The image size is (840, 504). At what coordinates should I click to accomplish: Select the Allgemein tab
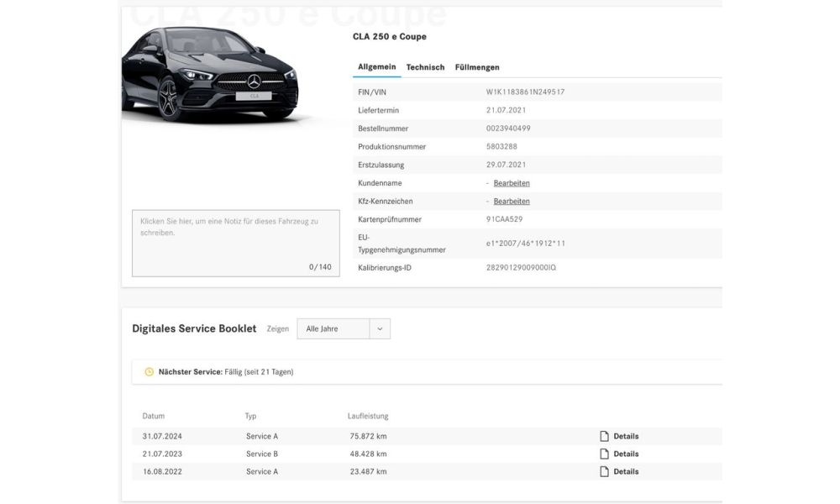[376, 67]
